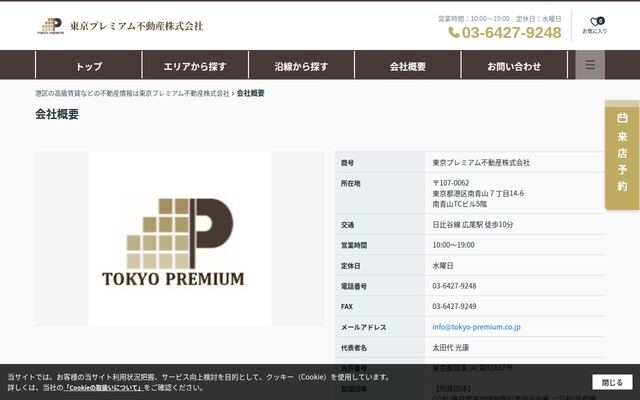Open the hamburger menu icon
640x400 pixels.
(x=590, y=64)
